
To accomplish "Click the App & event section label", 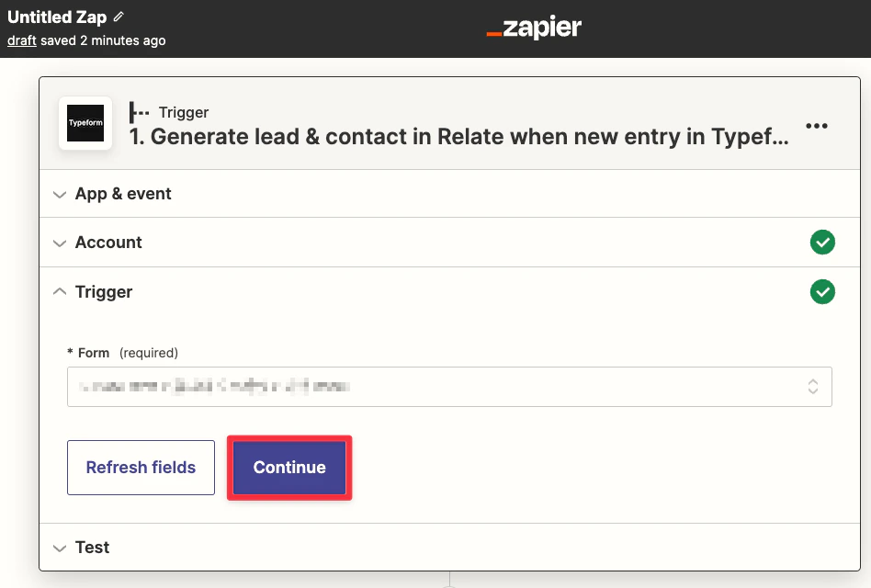I will (x=123, y=194).
